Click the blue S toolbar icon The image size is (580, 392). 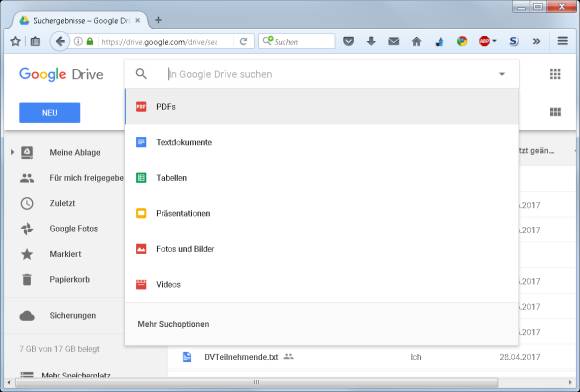pyautogui.click(x=514, y=41)
